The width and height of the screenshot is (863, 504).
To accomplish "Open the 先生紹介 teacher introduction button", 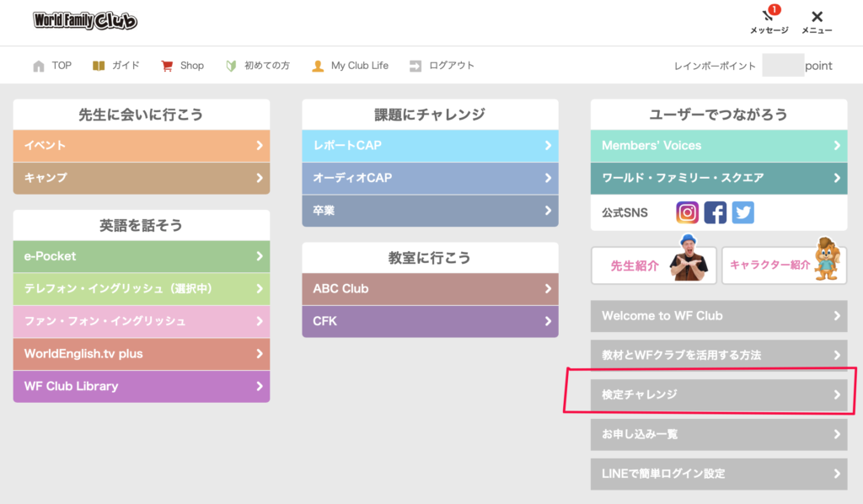I will 653,265.
